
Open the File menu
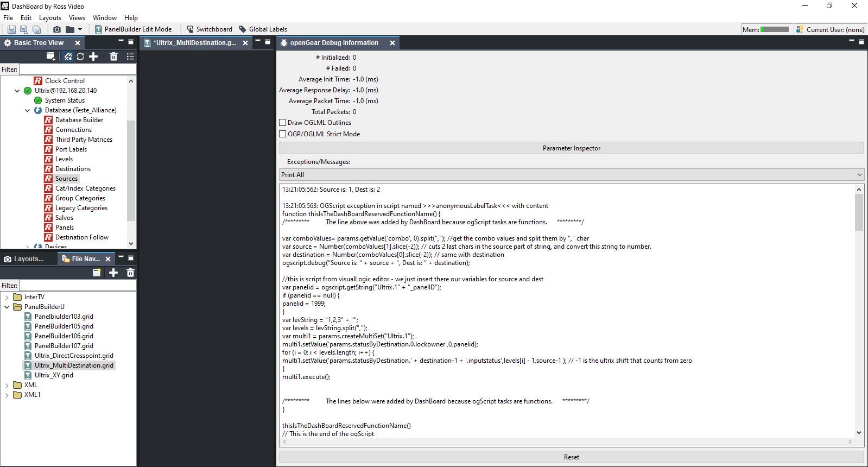tap(8, 18)
